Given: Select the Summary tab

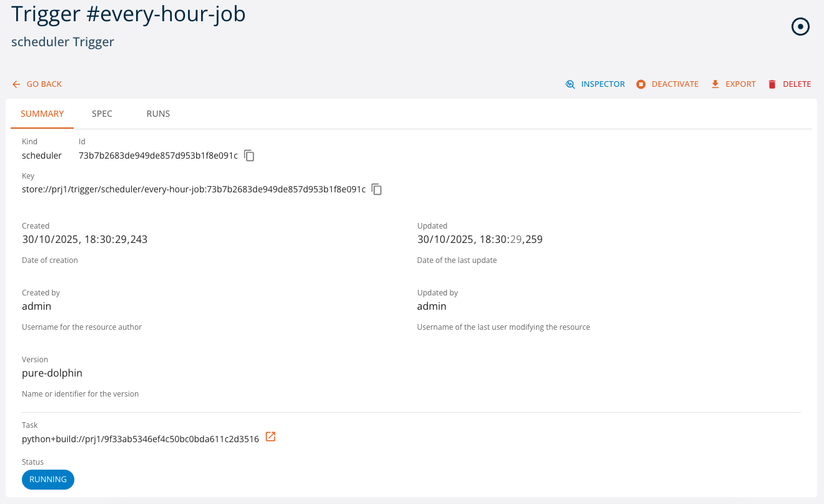Looking at the screenshot, I should pyautogui.click(x=42, y=114).
